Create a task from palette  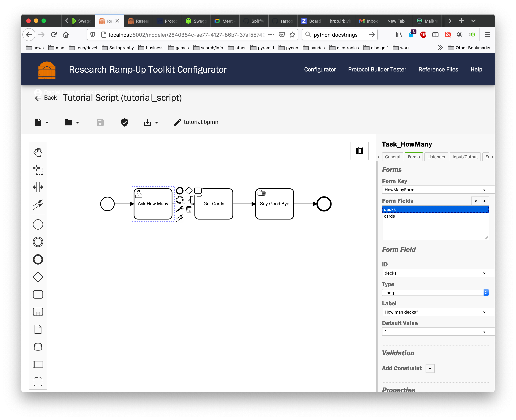coord(38,294)
